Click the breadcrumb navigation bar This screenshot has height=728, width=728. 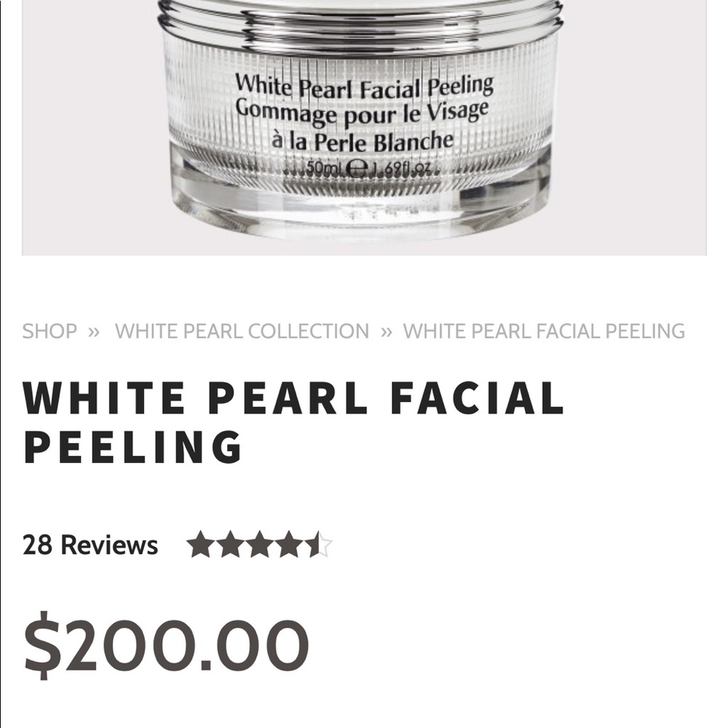coord(353,330)
